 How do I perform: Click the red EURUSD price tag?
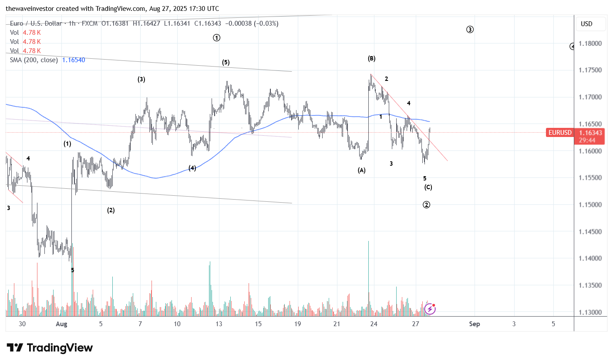pos(559,132)
